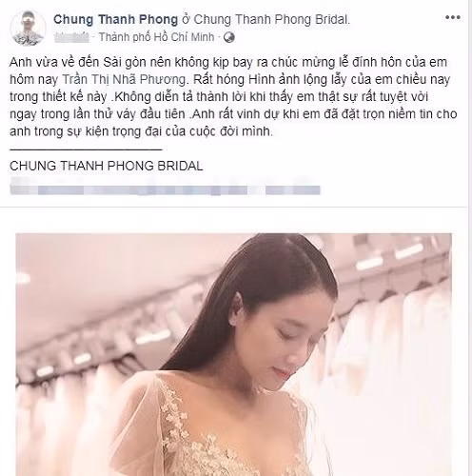Click the author name Chung Thanh Phong
472x476 pixels.
tap(115, 19)
